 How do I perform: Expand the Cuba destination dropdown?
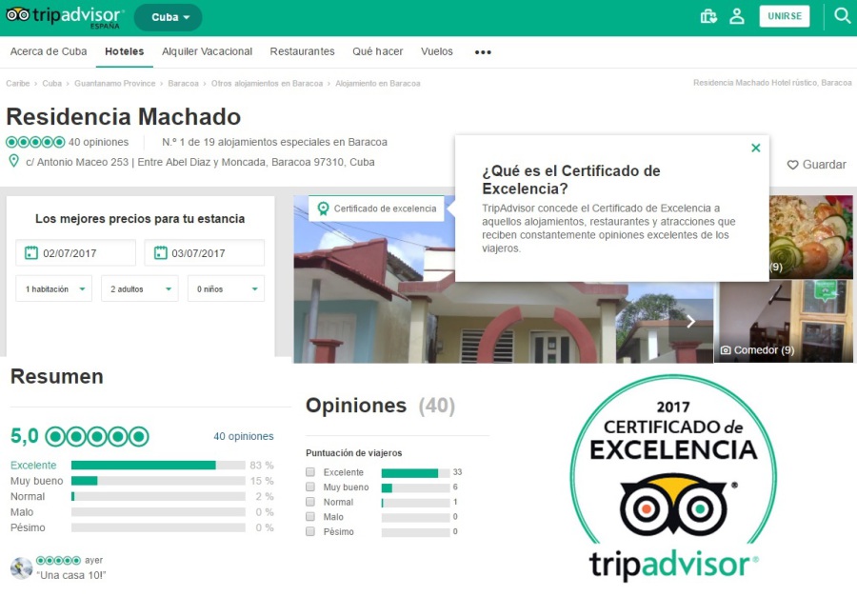pyautogui.click(x=168, y=17)
